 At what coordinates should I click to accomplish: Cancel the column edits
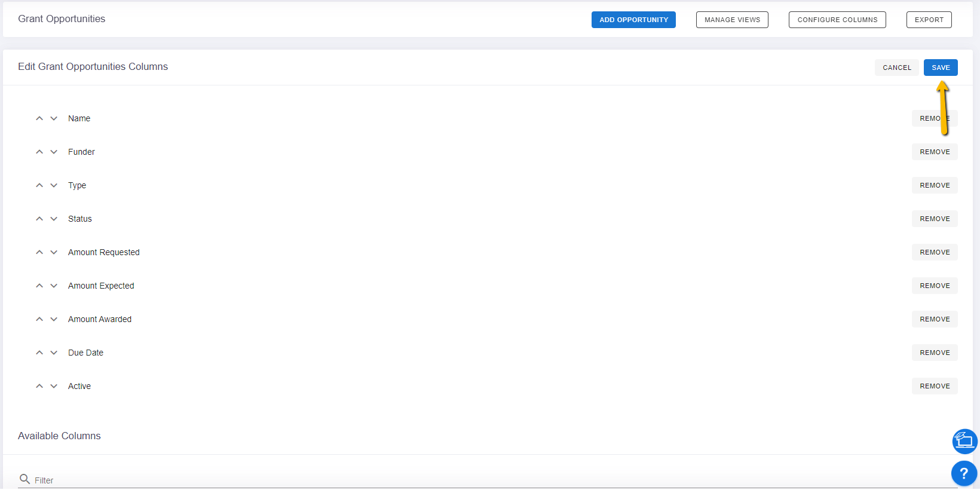pyautogui.click(x=897, y=68)
